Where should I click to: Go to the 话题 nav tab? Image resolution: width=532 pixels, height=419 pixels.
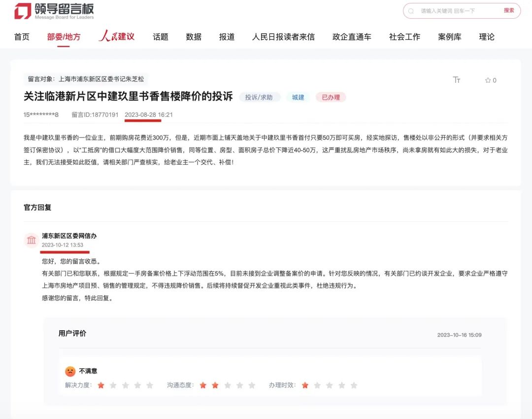(161, 36)
